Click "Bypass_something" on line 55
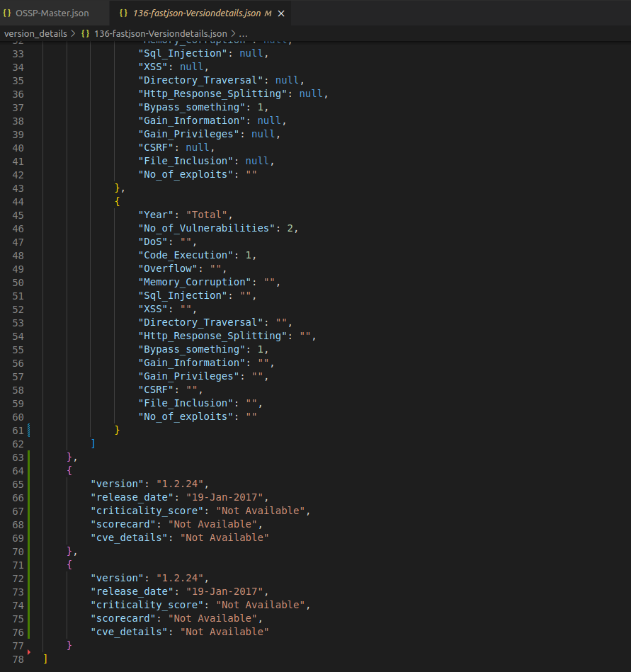Screen dimensions: 631x672 (192, 349)
